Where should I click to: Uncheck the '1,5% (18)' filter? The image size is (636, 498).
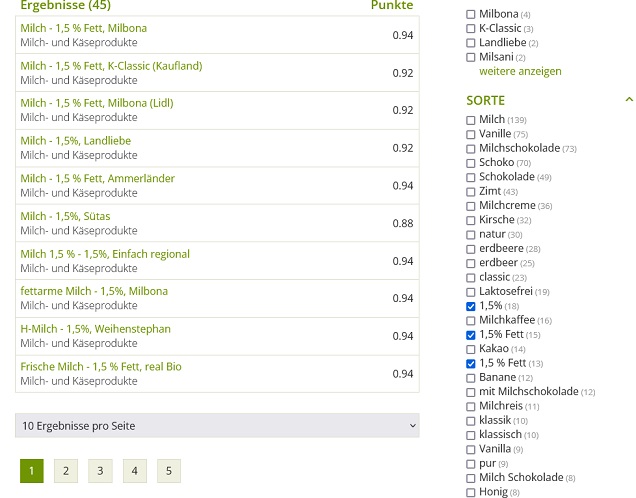[471, 306]
